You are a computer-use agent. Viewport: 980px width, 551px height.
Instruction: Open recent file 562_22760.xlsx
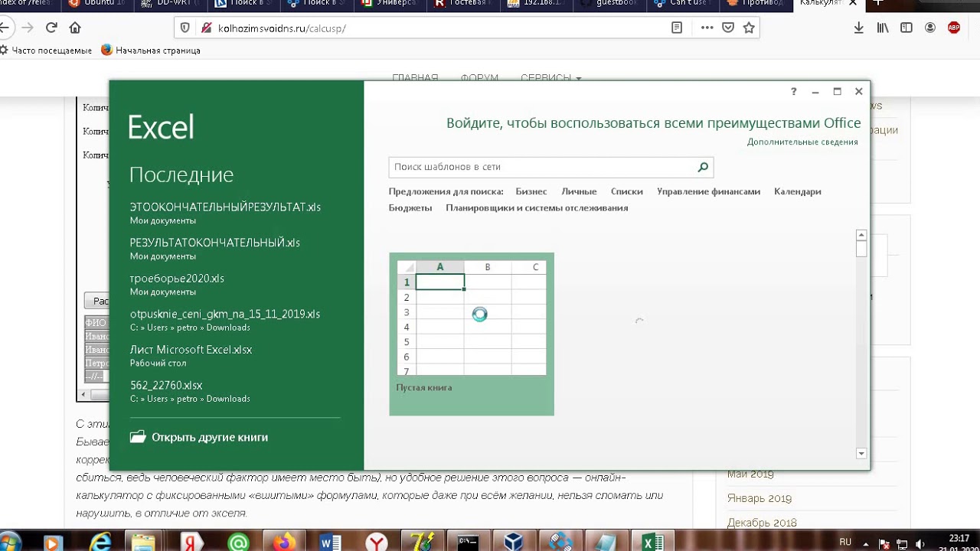click(x=190, y=391)
